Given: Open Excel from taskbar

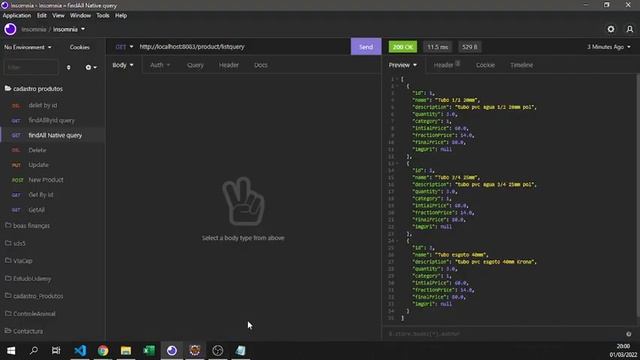Looking at the screenshot, I should [x=149, y=350].
